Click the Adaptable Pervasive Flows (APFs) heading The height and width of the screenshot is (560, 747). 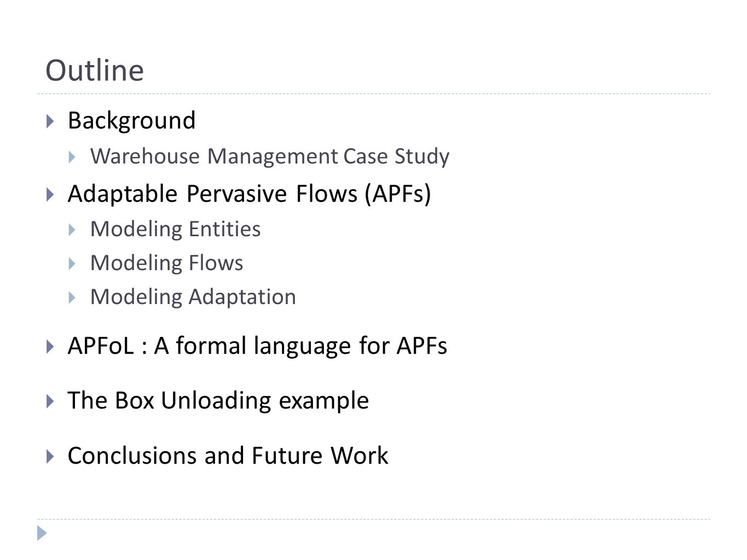point(250,194)
